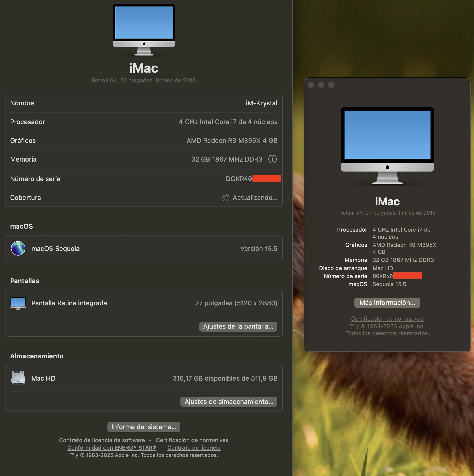474x476 pixels.
Task: Minimize the About This Mac window
Action: click(321, 85)
